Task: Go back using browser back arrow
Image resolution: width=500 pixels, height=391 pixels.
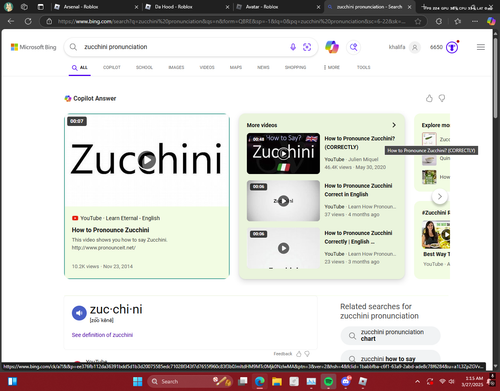Action: tap(11, 21)
